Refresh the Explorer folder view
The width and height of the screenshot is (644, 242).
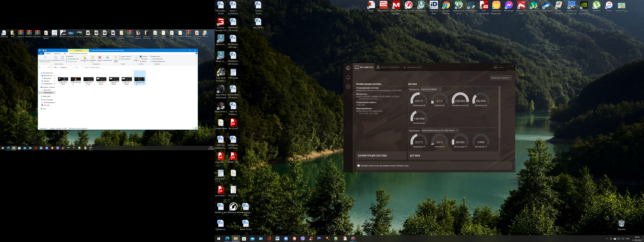(x=77, y=67)
